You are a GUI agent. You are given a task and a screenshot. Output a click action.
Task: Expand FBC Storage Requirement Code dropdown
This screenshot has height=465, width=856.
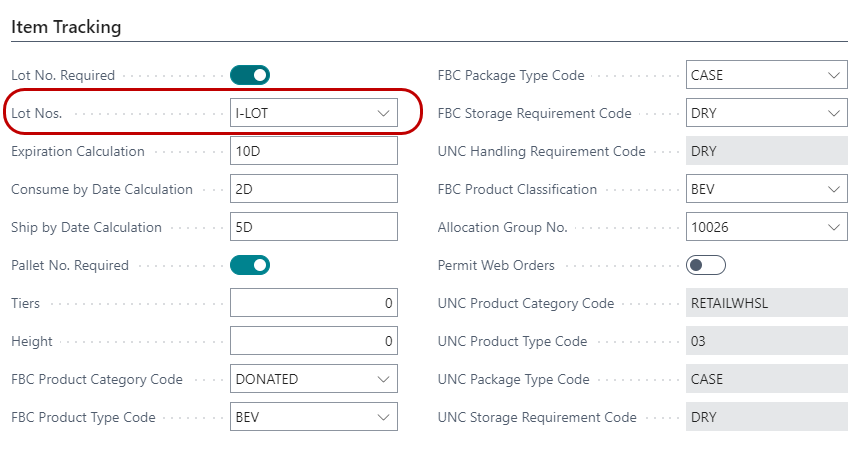[834, 114]
